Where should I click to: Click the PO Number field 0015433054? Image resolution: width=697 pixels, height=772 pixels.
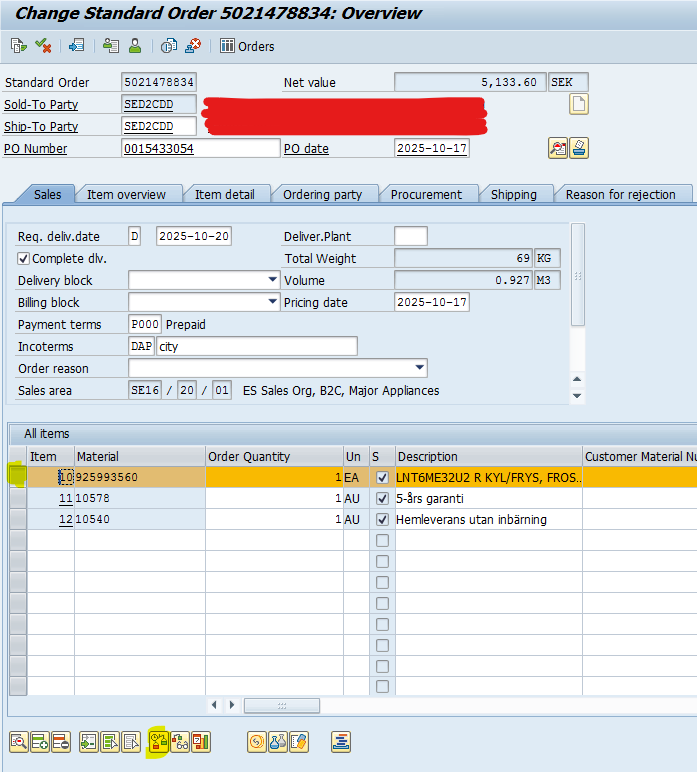coord(200,148)
